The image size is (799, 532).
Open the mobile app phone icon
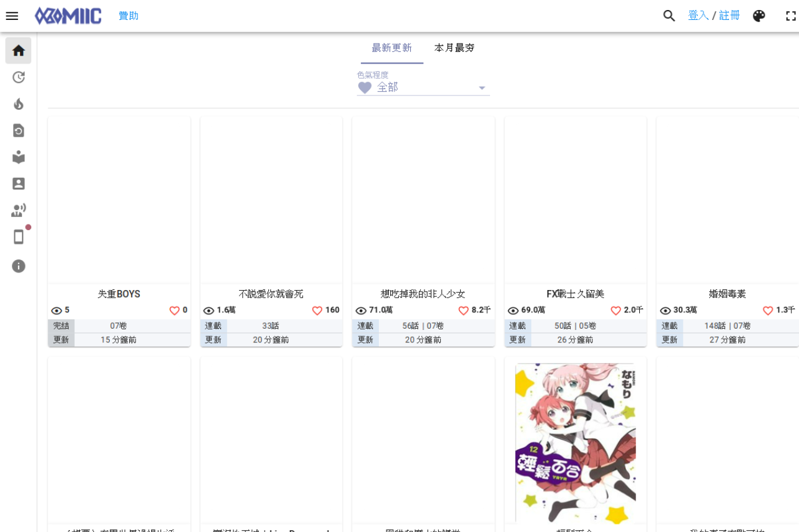(19, 237)
